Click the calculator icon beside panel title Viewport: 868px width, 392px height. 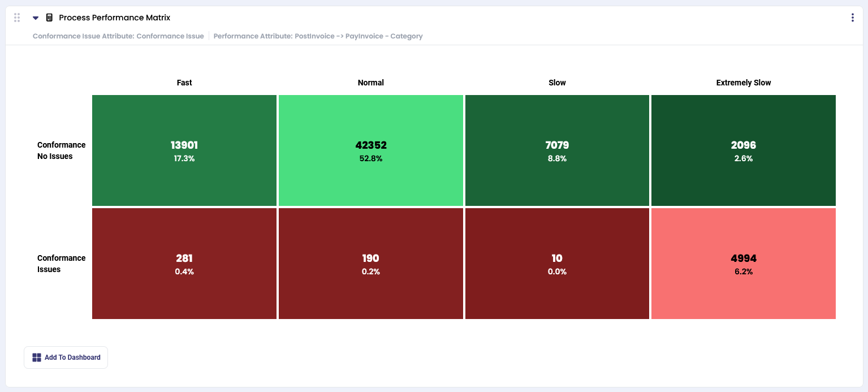(49, 18)
